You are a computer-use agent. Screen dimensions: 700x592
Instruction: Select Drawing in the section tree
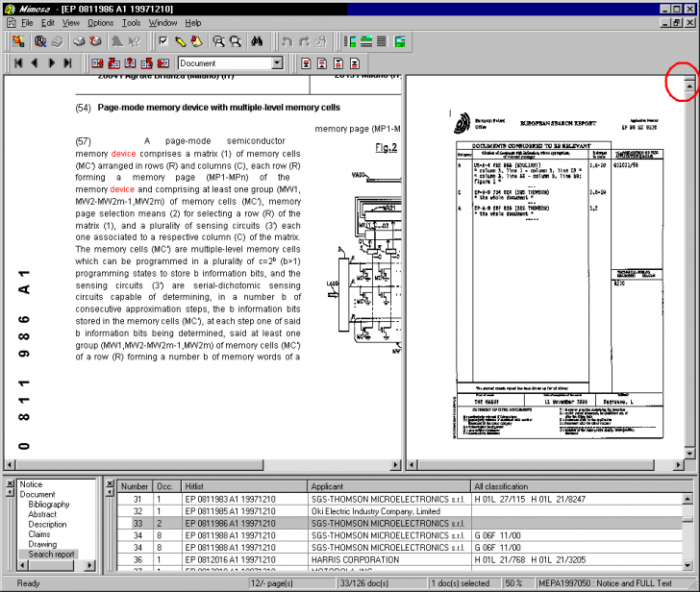point(42,544)
